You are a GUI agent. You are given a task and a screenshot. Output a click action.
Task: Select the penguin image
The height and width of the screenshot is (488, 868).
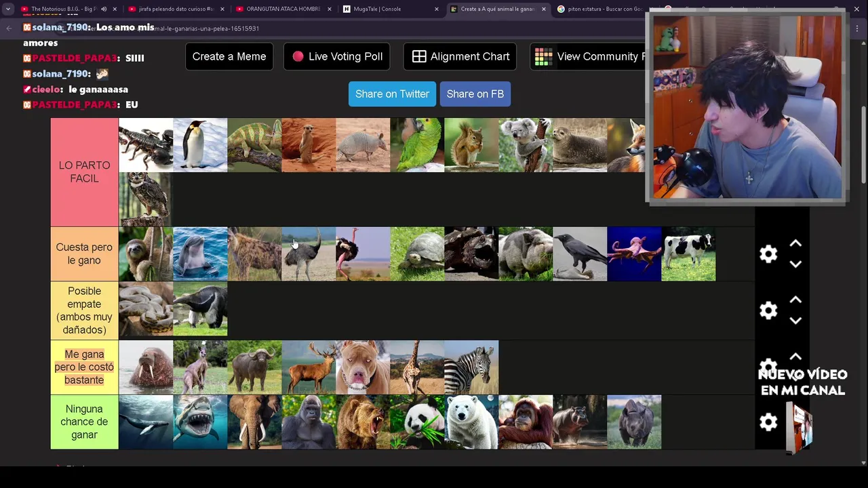(x=200, y=145)
